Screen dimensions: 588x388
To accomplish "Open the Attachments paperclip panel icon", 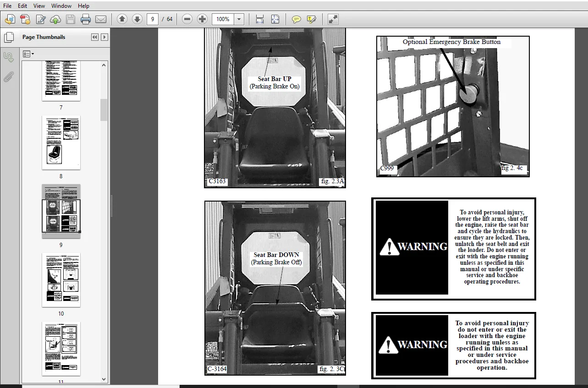I will tap(8, 77).
